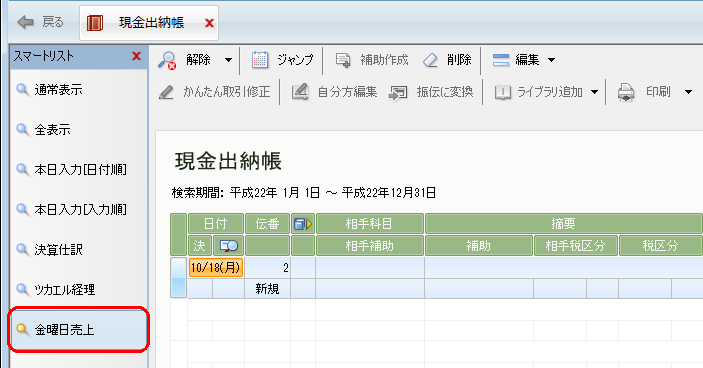Viewport: 703px width, 368px height.
Task: Click the ledger book icon on tab
Action: pyautogui.click(x=95, y=23)
